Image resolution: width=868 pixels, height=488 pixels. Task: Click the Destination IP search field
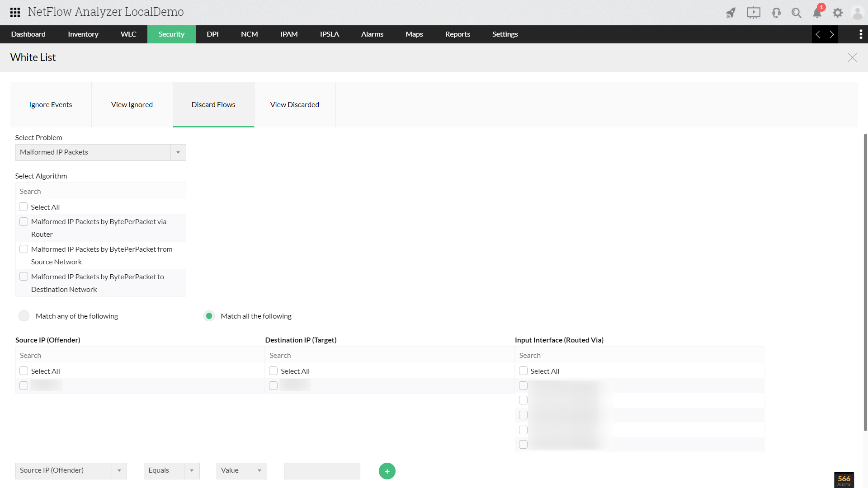click(x=389, y=355)
